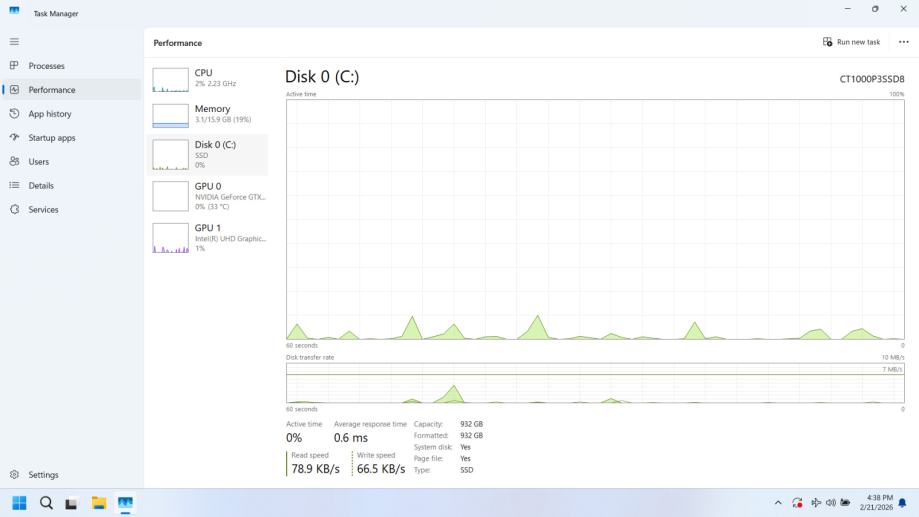The width and height of the screenshot is (919, 517).
Task: Open Startup apps icon
Action: [x=15, y=137]
